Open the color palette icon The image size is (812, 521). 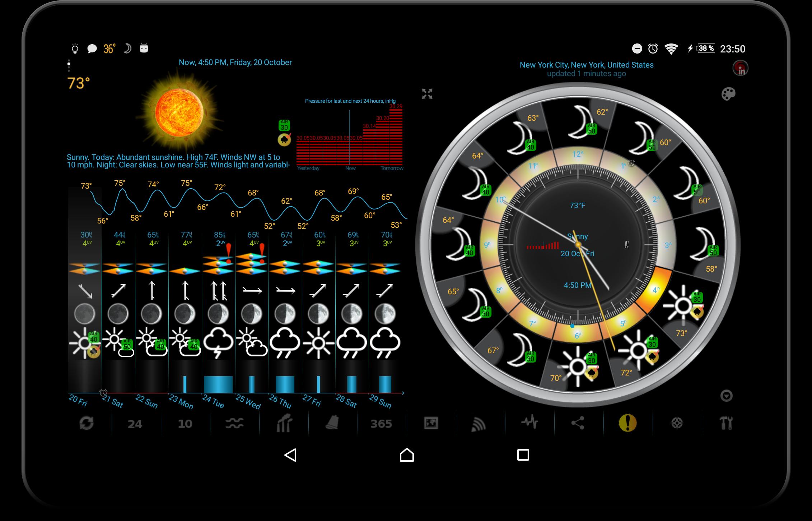[x=728, y=94]
